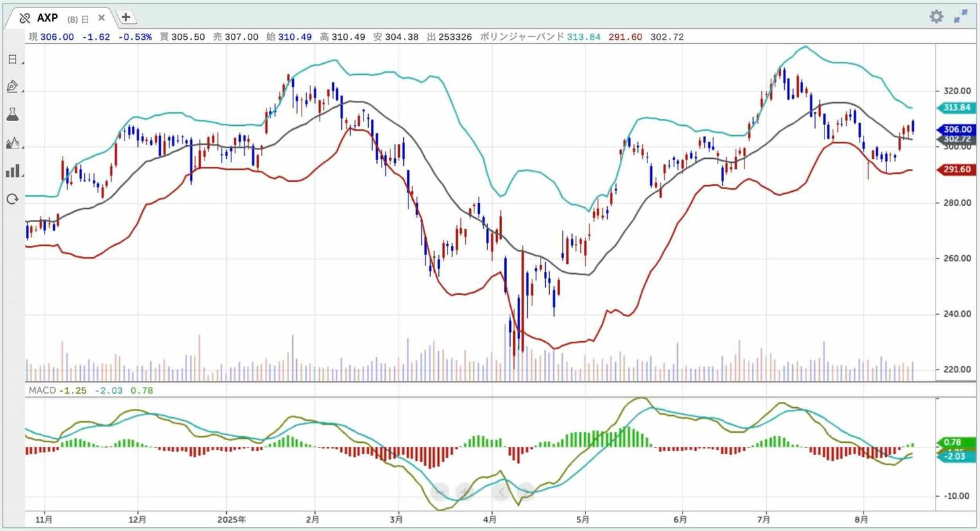980x531 pixels.
Task: Click the blue 306.00 current price tag
Action: pyautogui.click(x=957, y=129)
